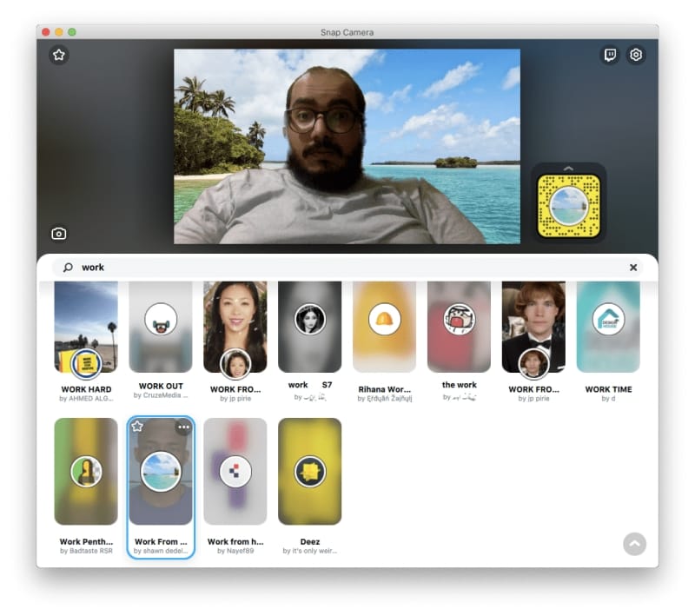The width and height of the screenshot is (695, 616).
Task: Pick the Work Penthouse lens by Badtaste RSR
Action: pyautogui.click(x=86, y=472)
